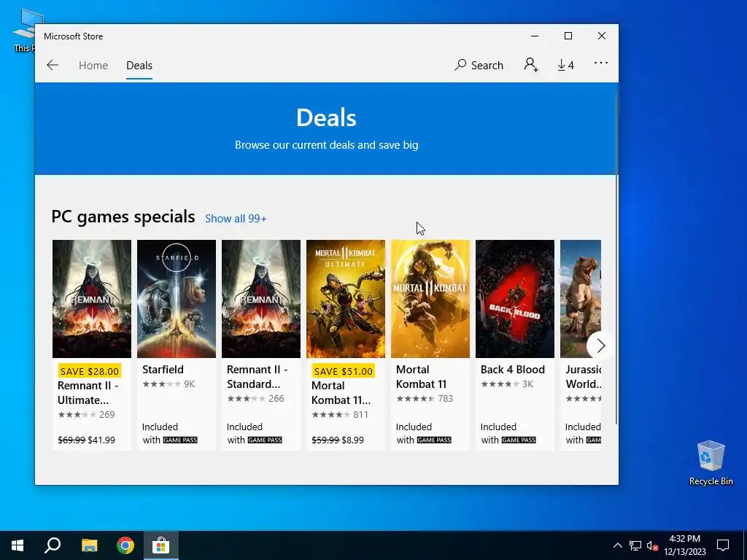Screen dimensions: 747x560
Task: Select the This PC desktop icon
Action: click(x=24, y=29)
